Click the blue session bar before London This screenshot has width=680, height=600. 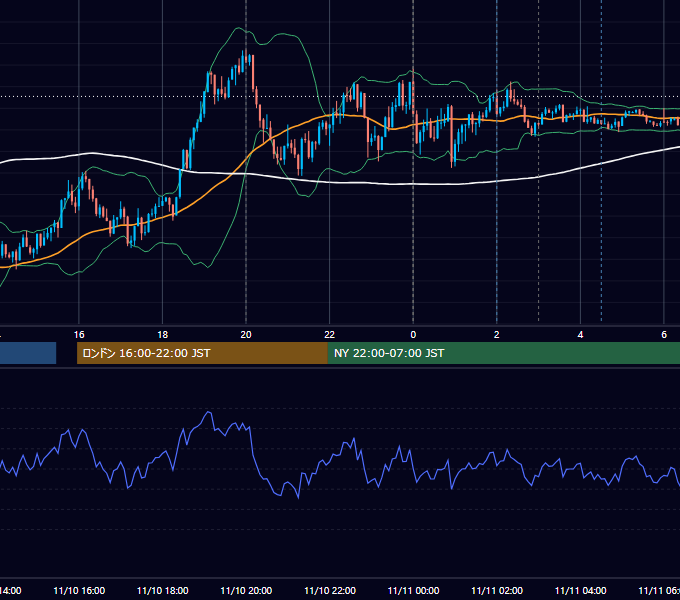(x=28, y=353)
